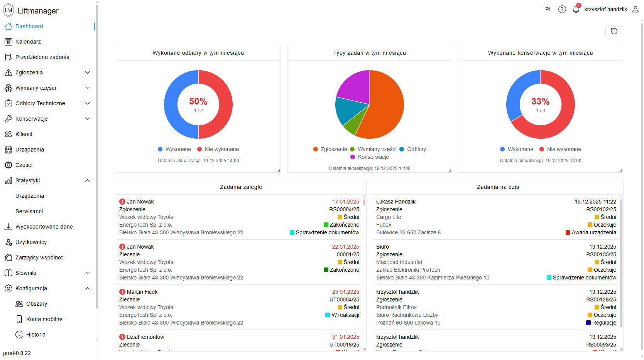
Task: Go to Klienci menu item
Action: click(24, 134)
